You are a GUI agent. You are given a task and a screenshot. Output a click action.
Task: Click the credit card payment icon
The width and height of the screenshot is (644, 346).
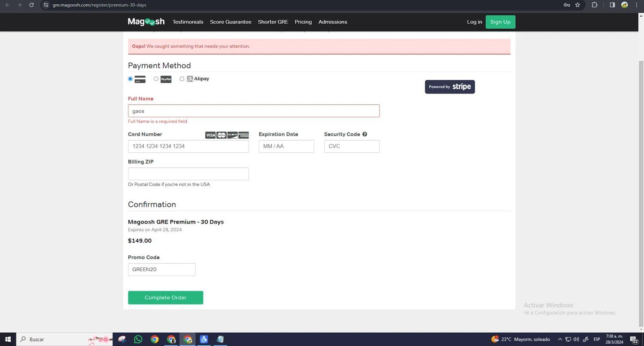point(140,79)
